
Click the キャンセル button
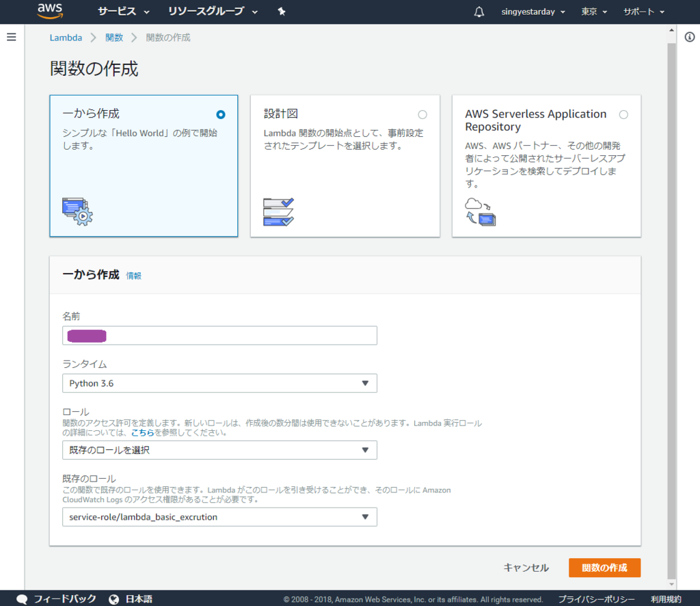pyautogui.click(x=526, y=568)
